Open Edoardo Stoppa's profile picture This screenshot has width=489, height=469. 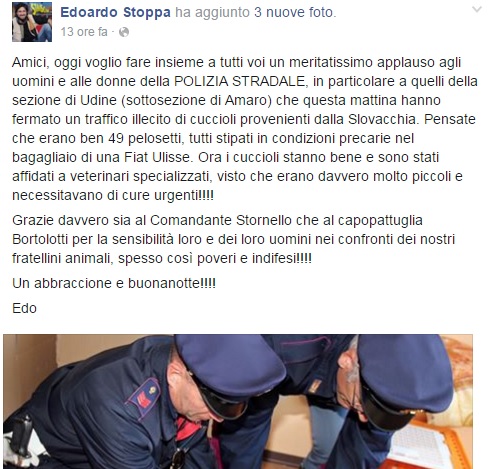click(32, 22)
